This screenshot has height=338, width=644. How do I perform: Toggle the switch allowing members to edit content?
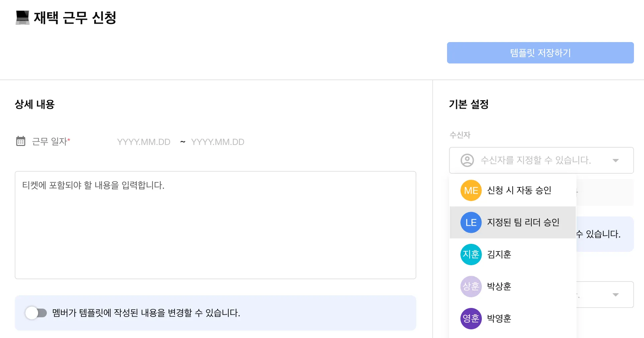(36, 313)
